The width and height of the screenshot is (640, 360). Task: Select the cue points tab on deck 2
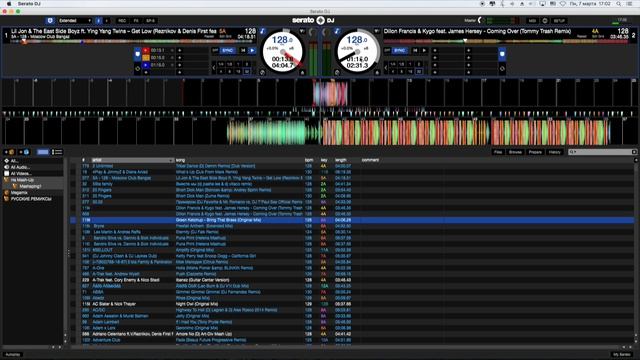point(502,54)
